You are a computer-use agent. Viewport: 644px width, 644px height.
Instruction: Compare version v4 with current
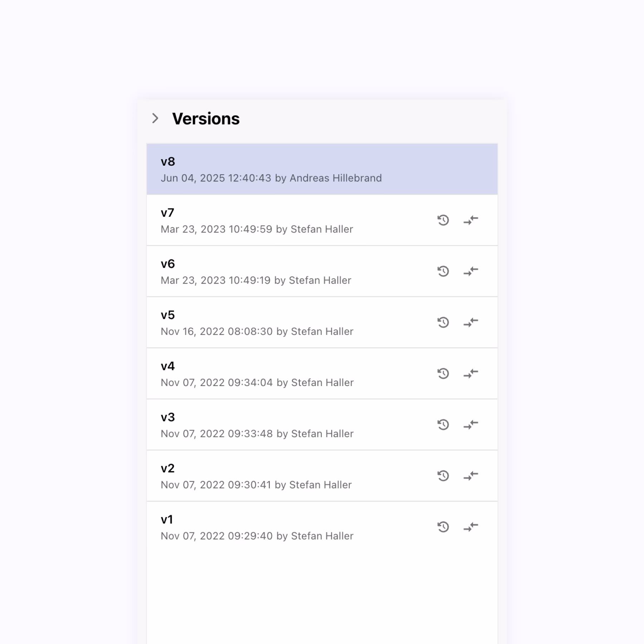(471, 374)
